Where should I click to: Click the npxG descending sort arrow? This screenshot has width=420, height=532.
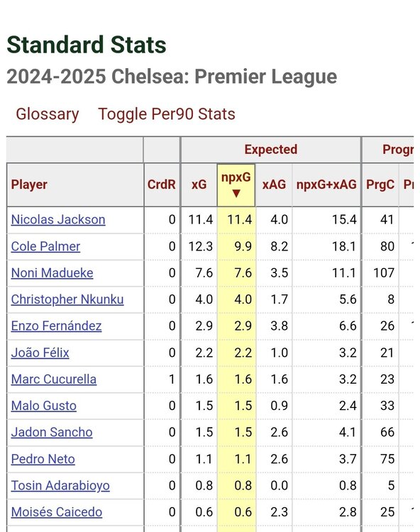tap(236, 194)
